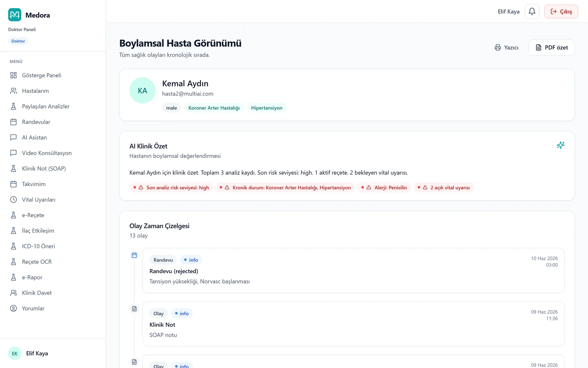Image resolution: width=588 pixels, height=368 pixels.
Task: Open the Randevu (rejected) event title
Action: point(174,271)
